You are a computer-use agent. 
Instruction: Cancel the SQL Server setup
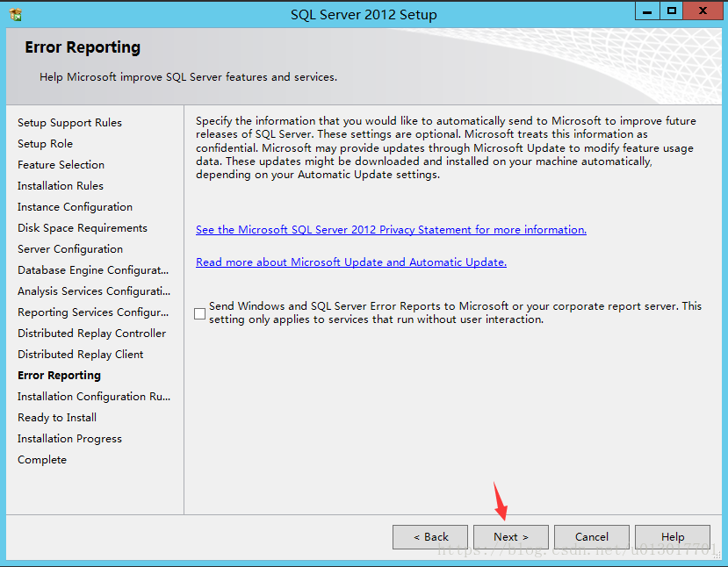(x=592, y=537)
